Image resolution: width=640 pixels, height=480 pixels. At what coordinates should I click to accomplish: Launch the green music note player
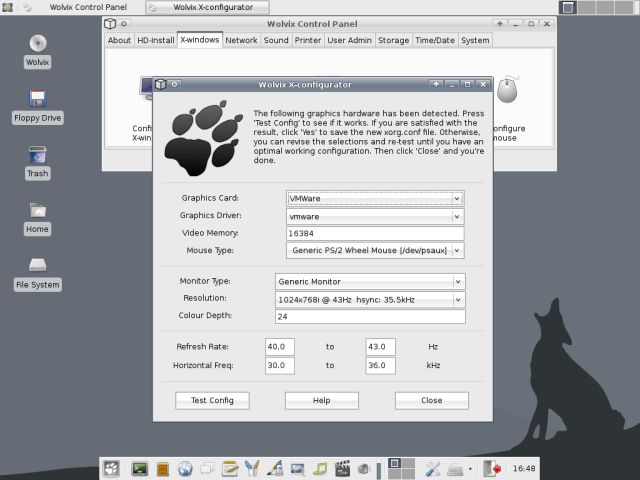320,469
